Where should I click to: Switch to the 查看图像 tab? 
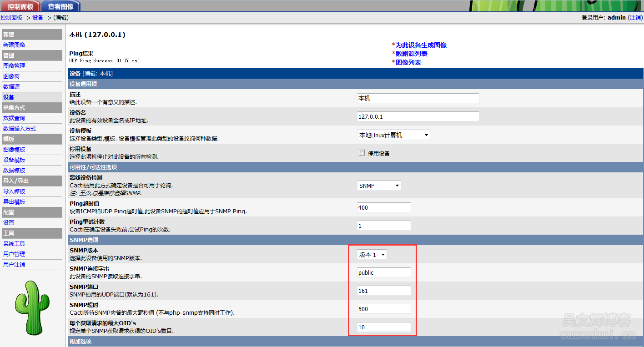click(x=60, y=6)
